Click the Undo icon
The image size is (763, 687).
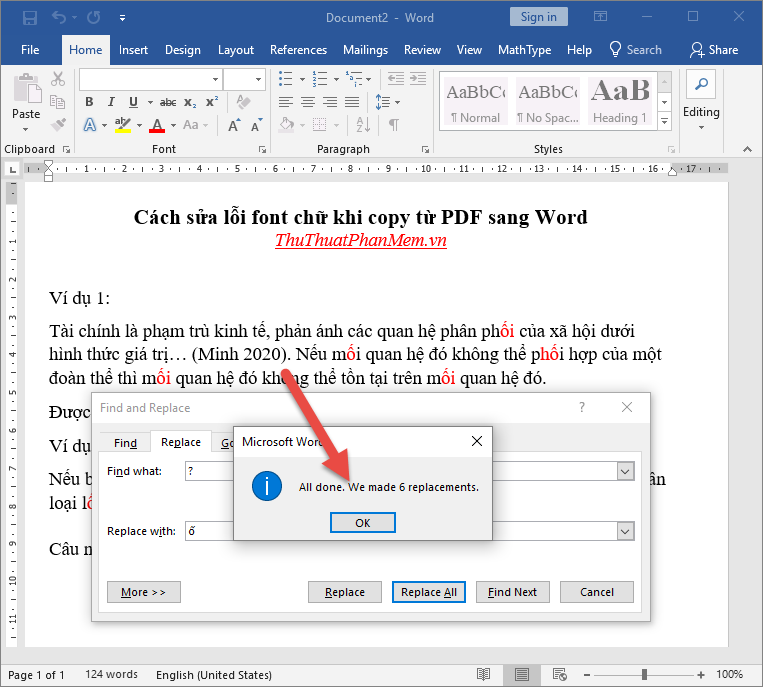[x=59, y=18]
